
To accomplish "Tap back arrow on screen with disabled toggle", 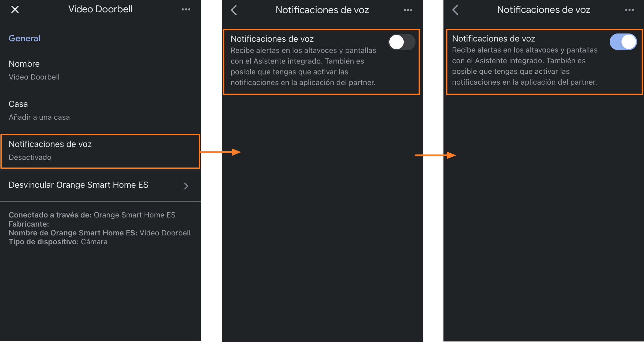I will click(x=234, y=10).
